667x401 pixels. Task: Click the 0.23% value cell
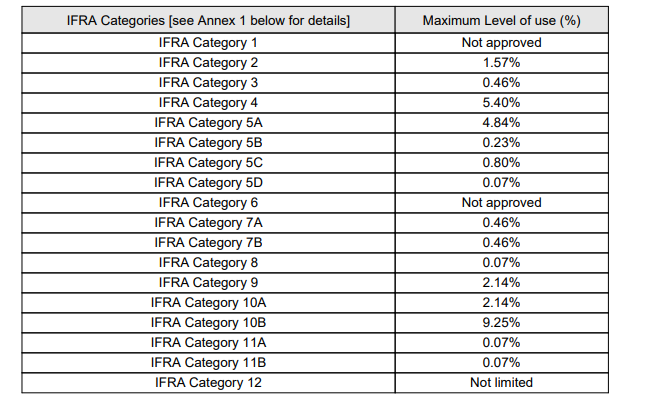click(x=501, y=143)
